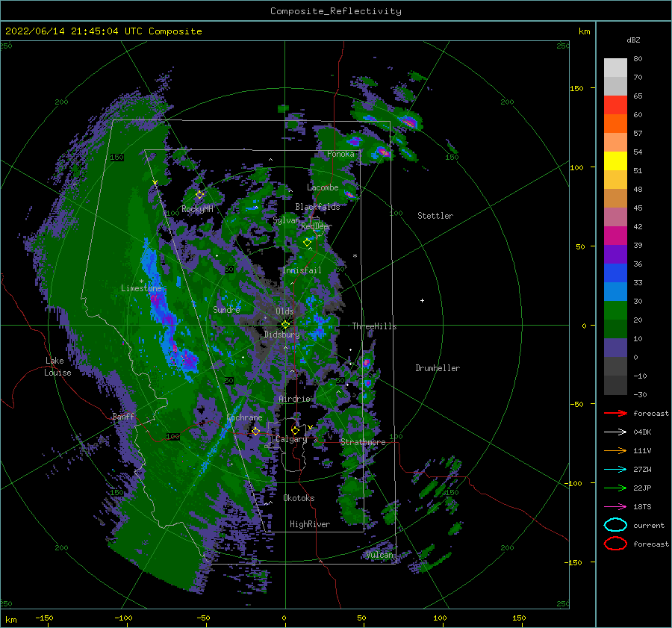Click the Strathmore town label
Viewport: 672px width, 628px height.
pyautogui.click(x=363, y=442)
